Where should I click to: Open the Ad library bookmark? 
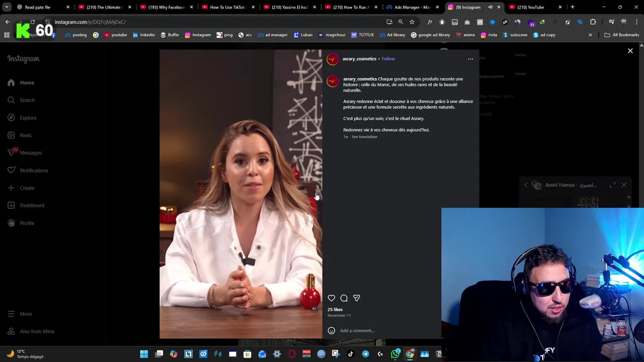pos(392,35)
